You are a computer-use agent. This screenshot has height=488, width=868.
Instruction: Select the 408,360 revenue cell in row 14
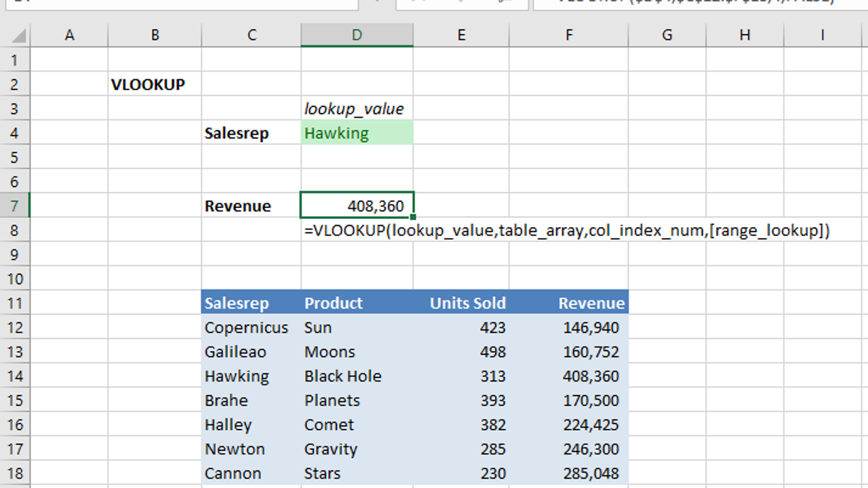pos(568,376)
